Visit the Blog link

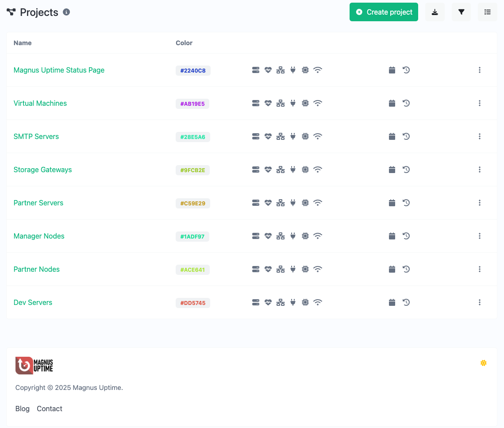tap(22, 409)
